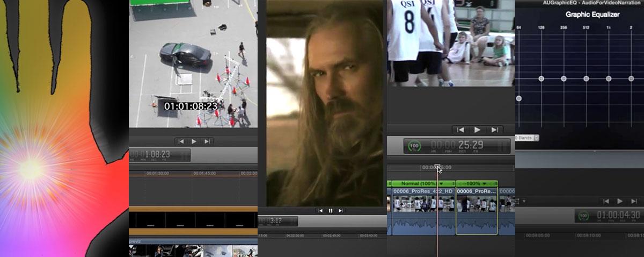This screenshot has height=257, width=644.
Task: Click the 00:01:45:00 ruler mark
Action: [x=205, y=174]
